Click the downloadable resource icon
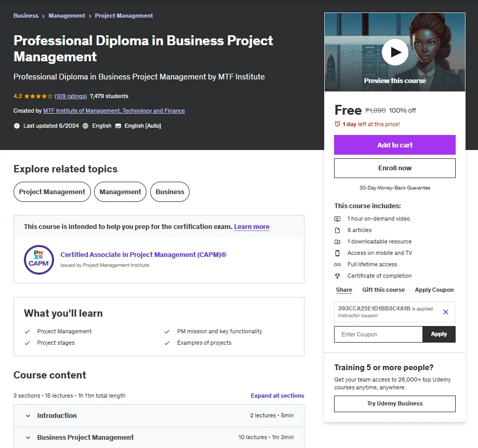Image resolution: width=478 pixels, height=448 pixels. (337, 241)
